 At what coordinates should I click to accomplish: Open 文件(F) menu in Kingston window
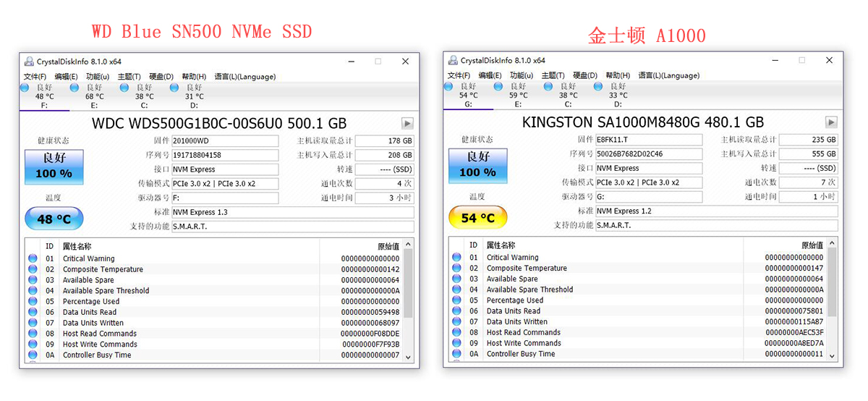459,75
